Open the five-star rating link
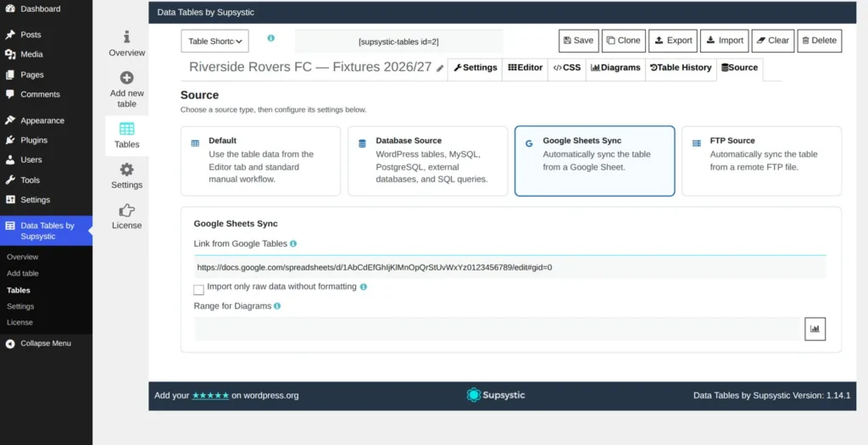 pos(210,396)
